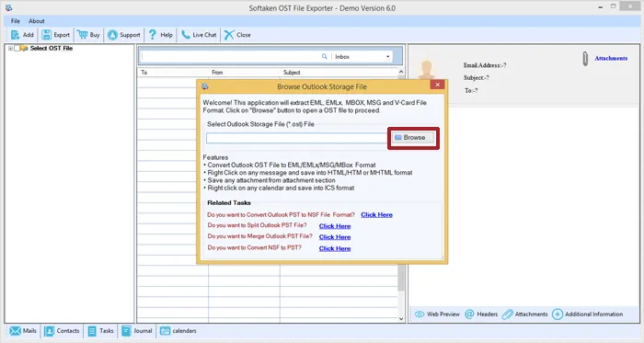Image resolution: width=644 pixels, height=343 pixels.
Task: Start Live Chat via phone icon
Action: (x=186, y=35)
